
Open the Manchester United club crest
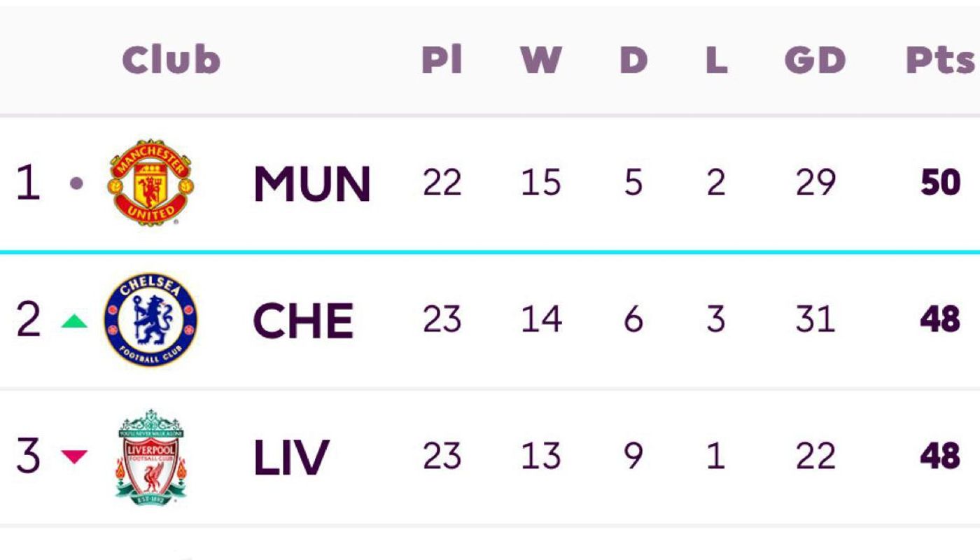point(150,182)
